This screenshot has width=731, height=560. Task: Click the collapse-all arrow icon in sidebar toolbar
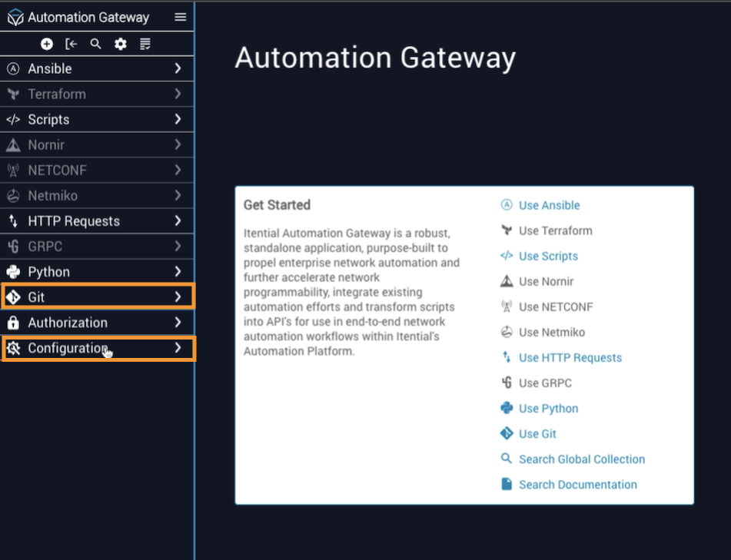[71, 44]
